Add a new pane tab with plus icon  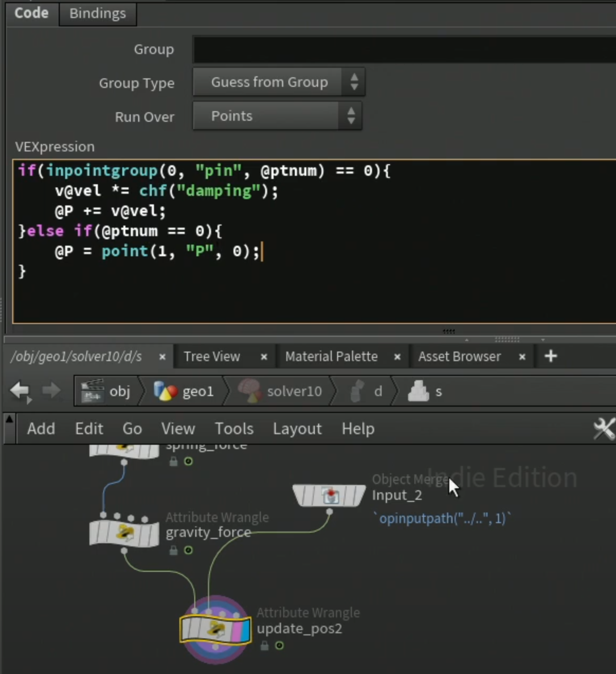[x=551, y=356]
